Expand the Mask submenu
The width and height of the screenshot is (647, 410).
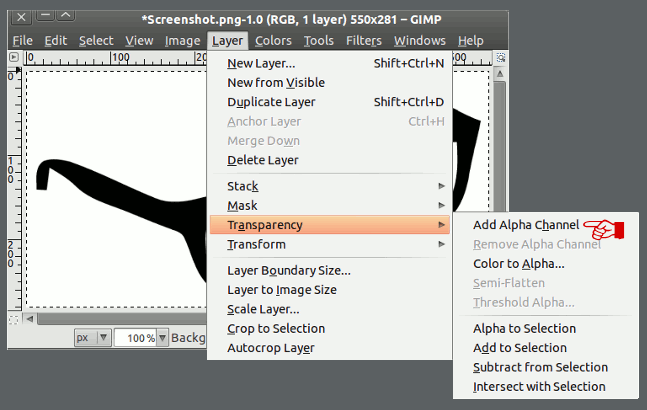click(x=329, y=205)
